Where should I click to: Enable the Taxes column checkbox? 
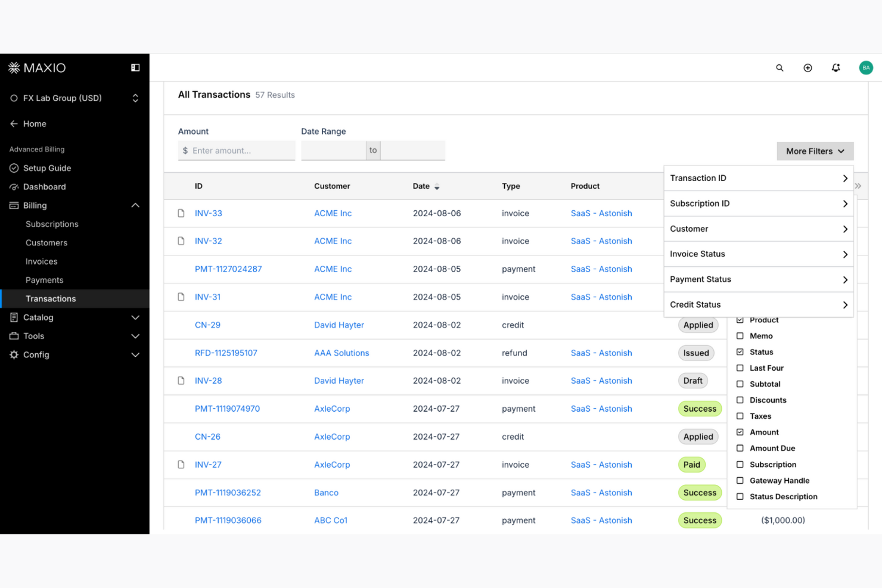[x=740, y=416]
